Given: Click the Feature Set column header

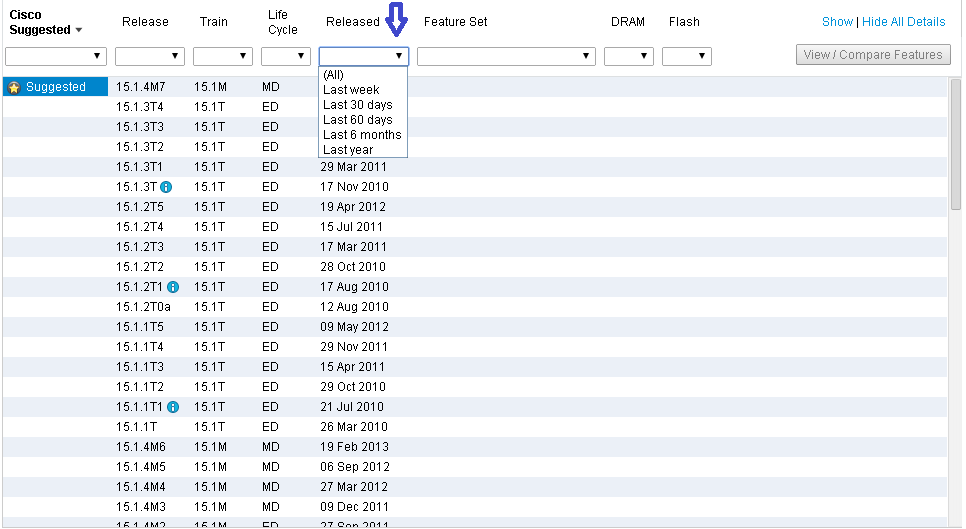Looking at the screenshot, I should 455,22.
